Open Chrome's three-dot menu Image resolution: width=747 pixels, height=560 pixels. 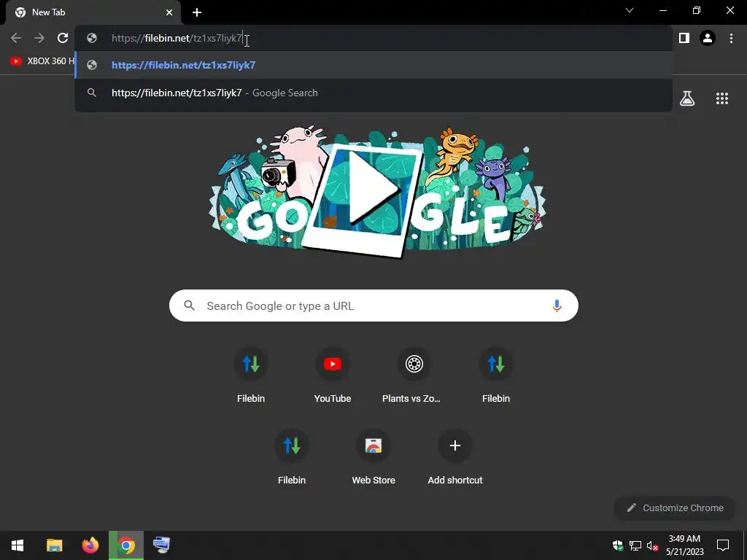731,38
